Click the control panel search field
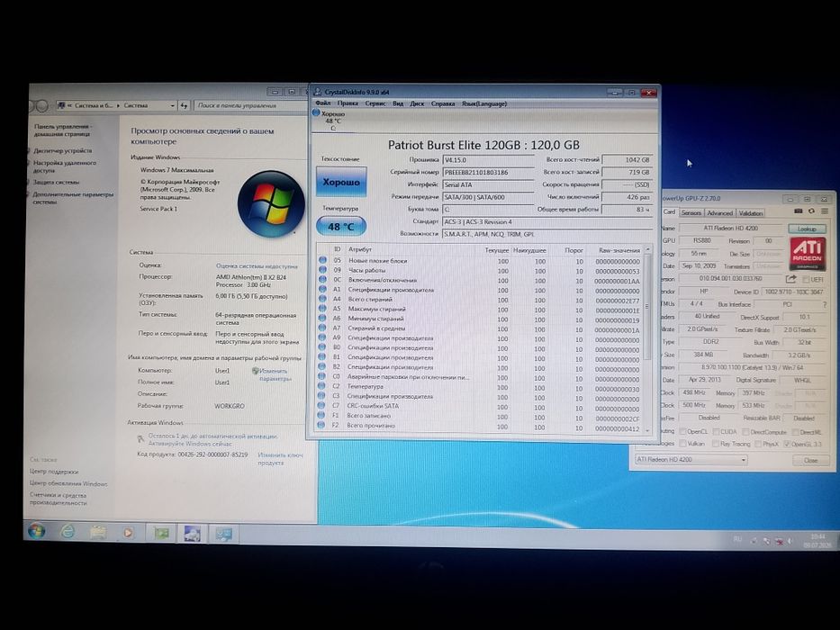Image resolution: width=840 pixels, height=630 pixels. point(249,105)
